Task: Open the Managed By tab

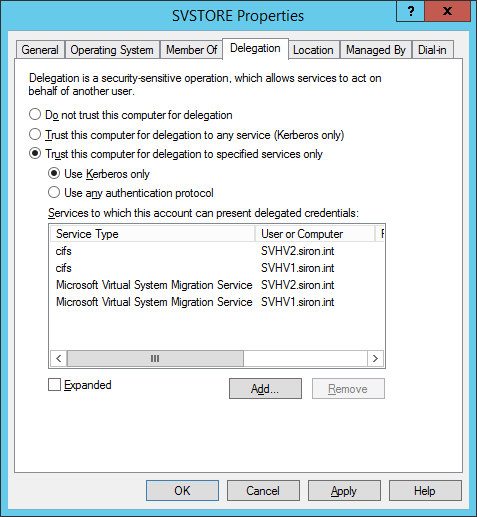Action: pyautogui.click(x=376, y=50)
